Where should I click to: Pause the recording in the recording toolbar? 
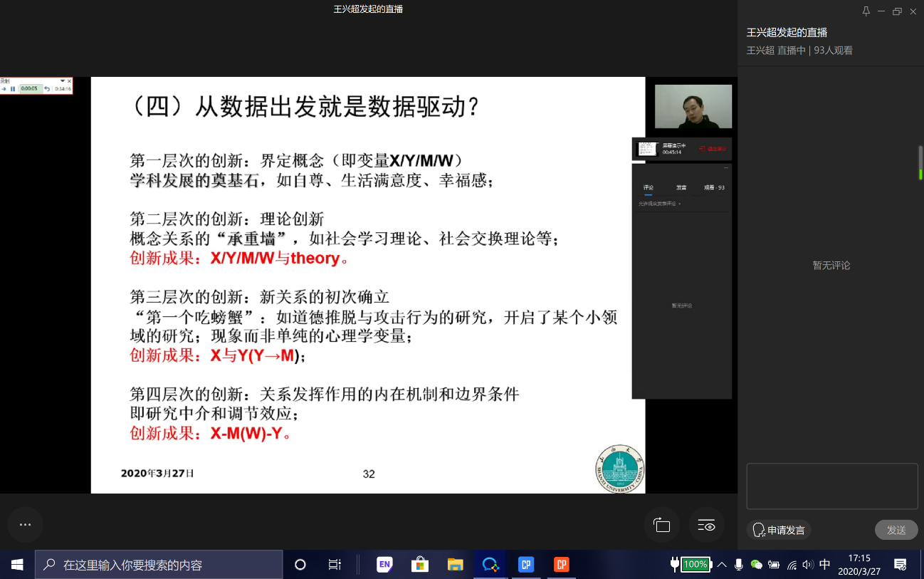click(13, 89)
